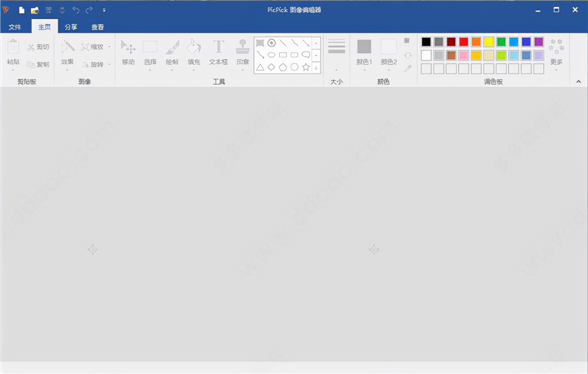Click the Cut (剪切) scissors button

(38, 47)
